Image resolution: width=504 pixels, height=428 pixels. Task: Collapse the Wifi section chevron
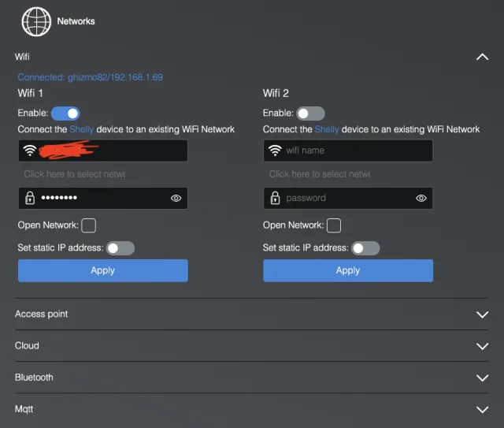[483, 57]
